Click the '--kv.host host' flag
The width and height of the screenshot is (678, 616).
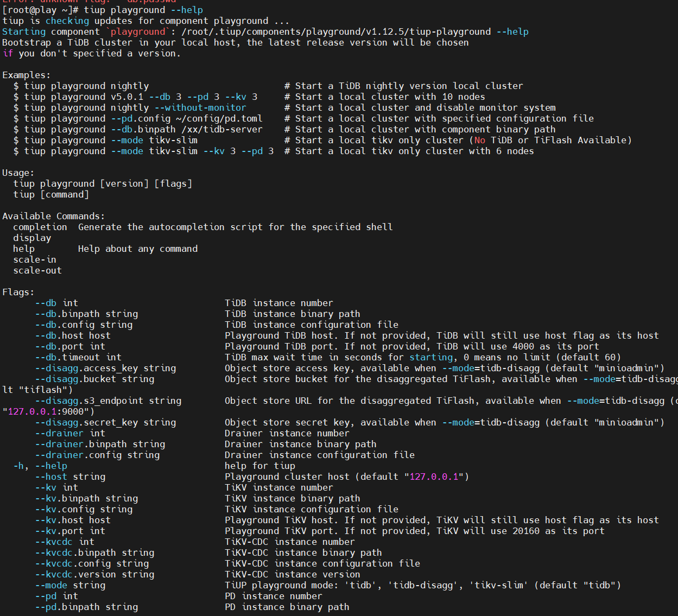[x=73, y=520]
